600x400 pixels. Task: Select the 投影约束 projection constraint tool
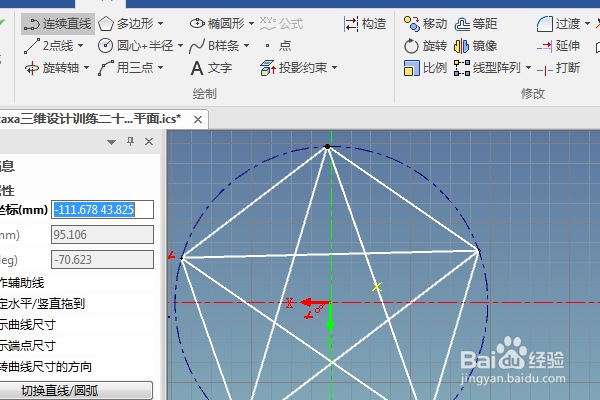pyautogui.click(x=294, y=68)
